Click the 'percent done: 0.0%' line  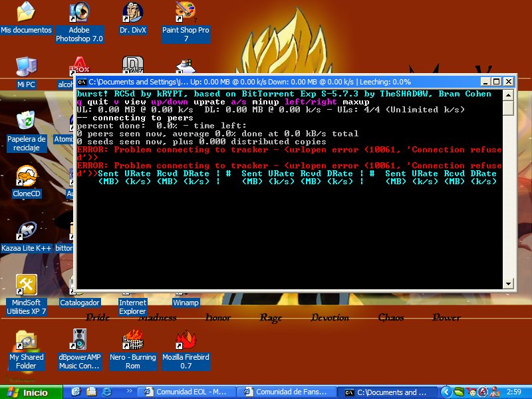pyautogui.click(x=162, y=126)
